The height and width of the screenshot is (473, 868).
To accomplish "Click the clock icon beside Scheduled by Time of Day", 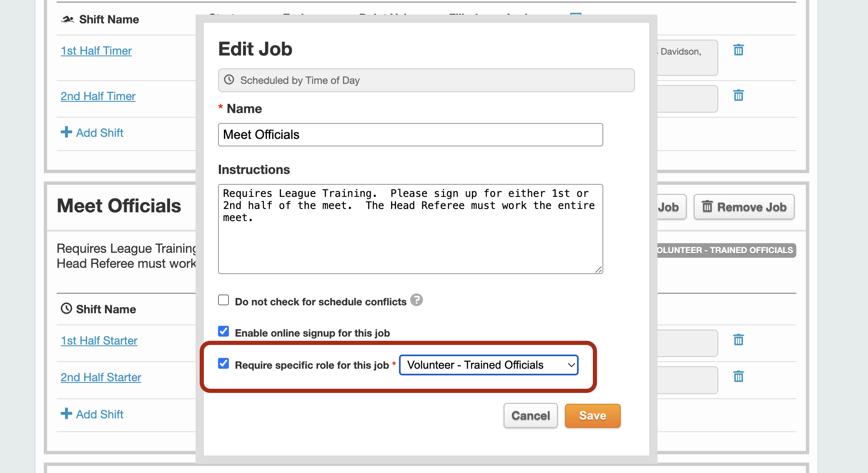I will point(229,80).
